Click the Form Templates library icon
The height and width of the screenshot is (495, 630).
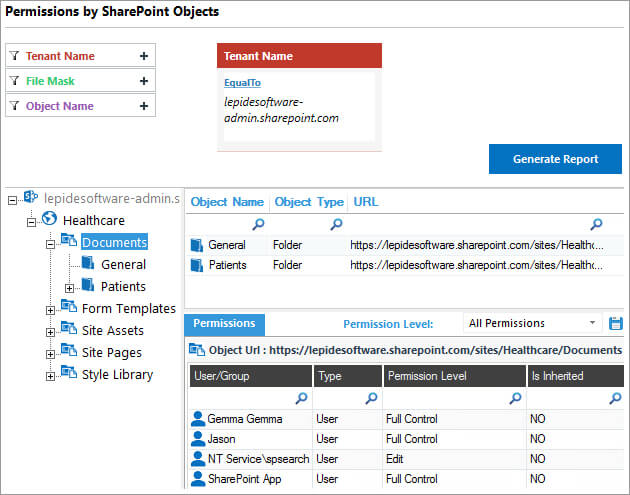tap(69, 306)
